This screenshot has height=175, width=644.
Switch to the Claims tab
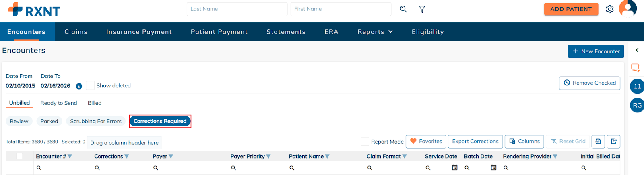pyautogui.click(x=76, y=32)
